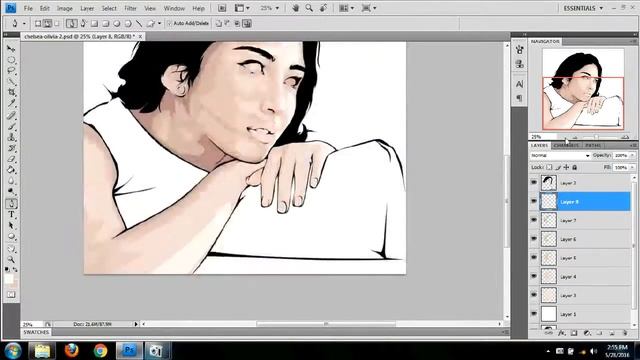
Task: Click the Navigator zoom in button
Action: [625, 137]
